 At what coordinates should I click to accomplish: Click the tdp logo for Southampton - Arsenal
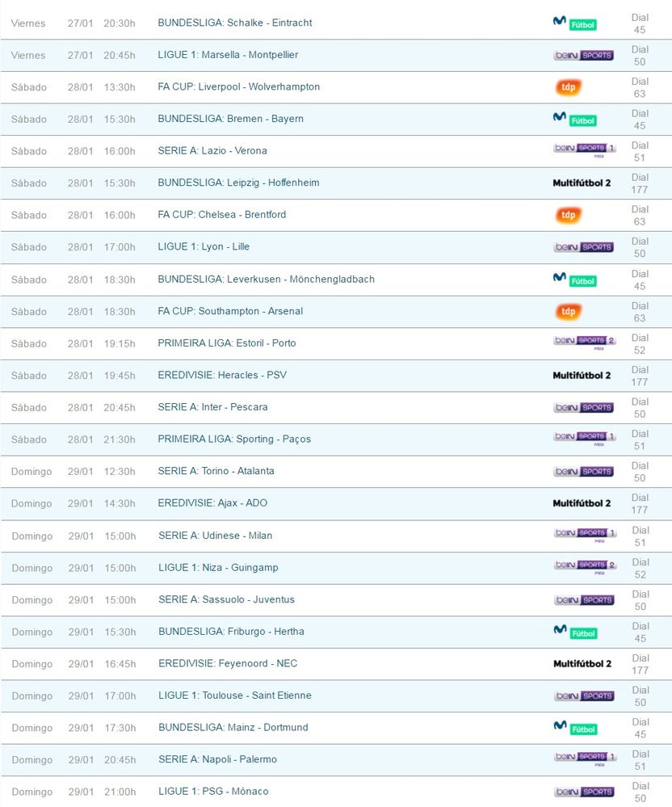(569, 312)
